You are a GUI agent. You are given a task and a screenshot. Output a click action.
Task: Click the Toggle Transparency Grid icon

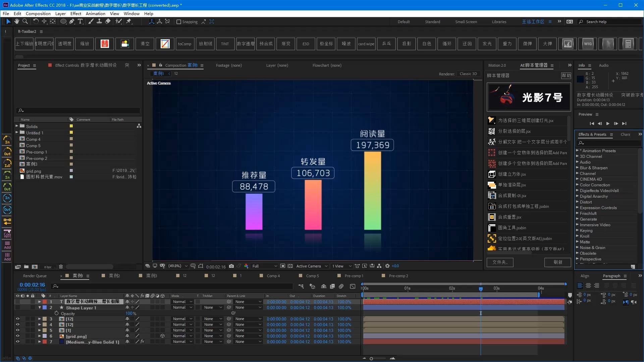point(290,266)
